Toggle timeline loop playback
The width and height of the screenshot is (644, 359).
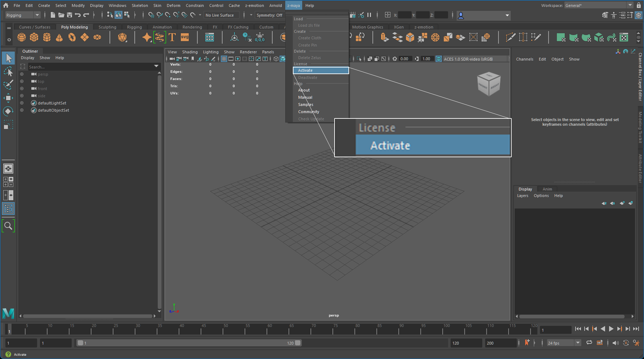(589, 343)
